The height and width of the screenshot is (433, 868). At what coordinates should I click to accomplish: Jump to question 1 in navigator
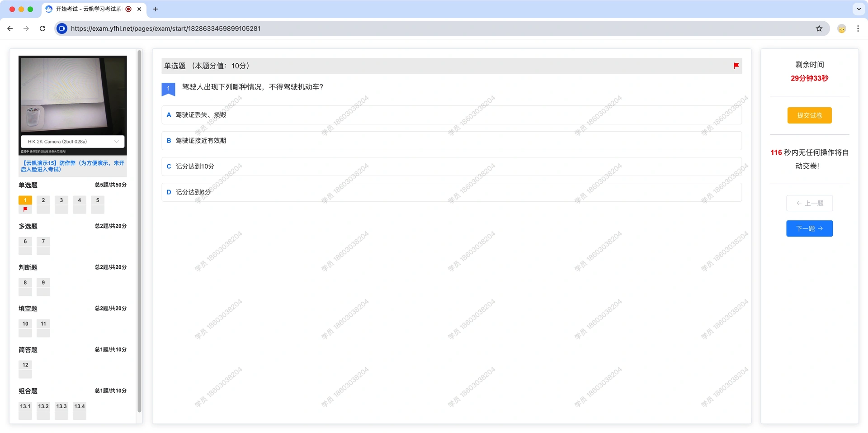[x=25, y=205]
